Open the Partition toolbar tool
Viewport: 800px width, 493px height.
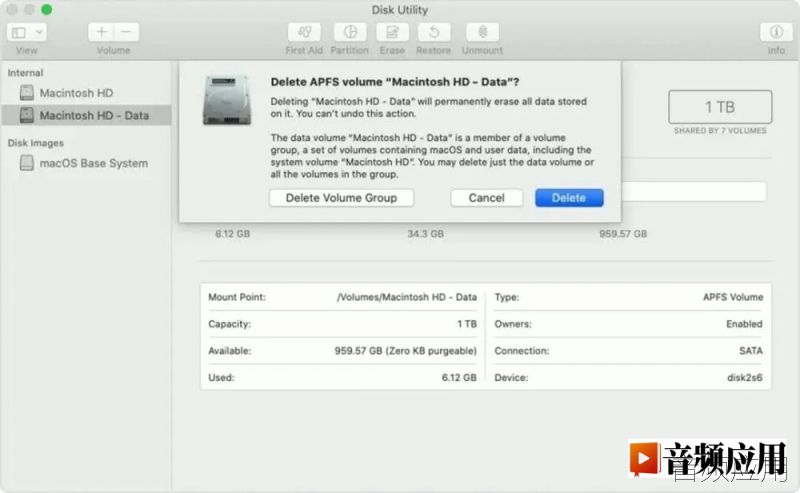point(350,32)
